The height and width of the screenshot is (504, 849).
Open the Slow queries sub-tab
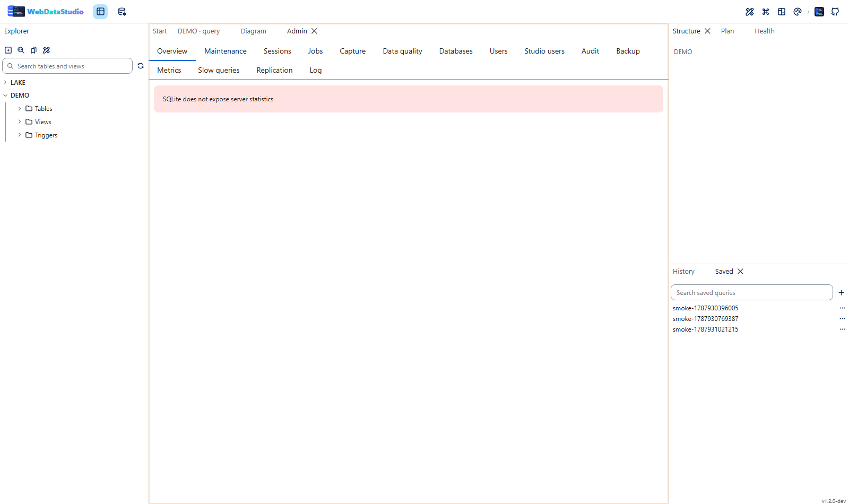coord(219,71)
